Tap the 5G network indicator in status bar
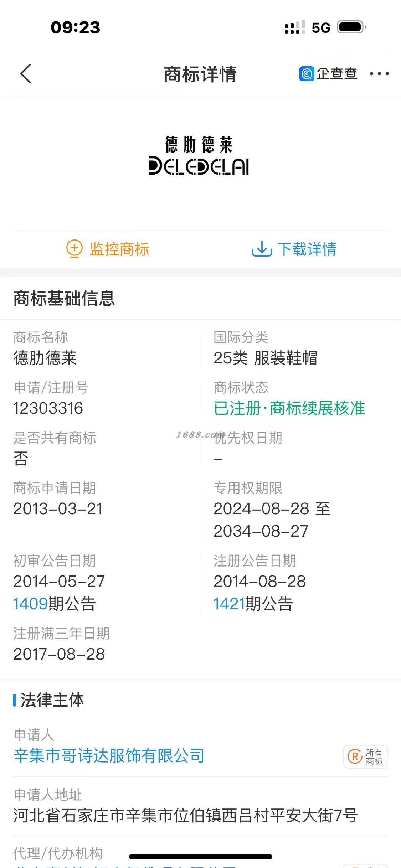 pos(321,28)
